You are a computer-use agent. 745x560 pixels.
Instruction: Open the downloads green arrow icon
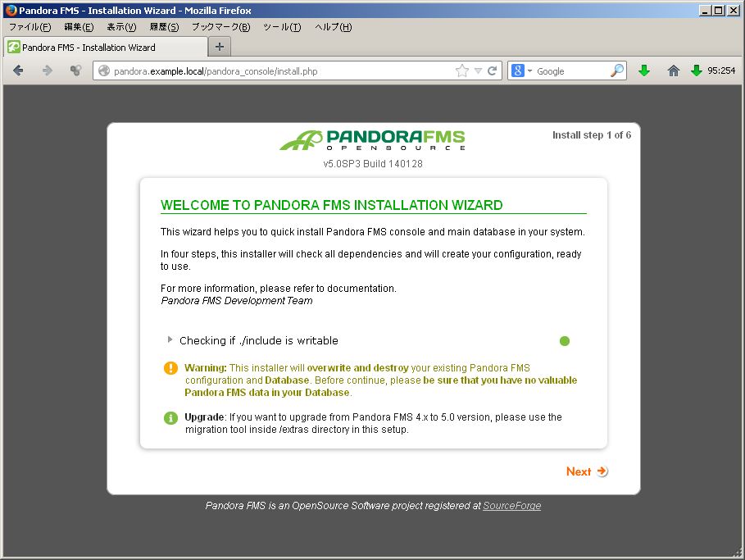[x=644, y=71]
